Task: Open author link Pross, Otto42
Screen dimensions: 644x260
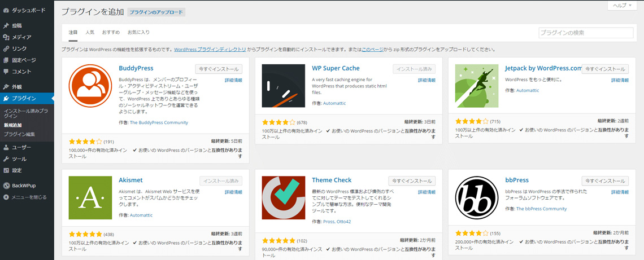Action: 337,222
